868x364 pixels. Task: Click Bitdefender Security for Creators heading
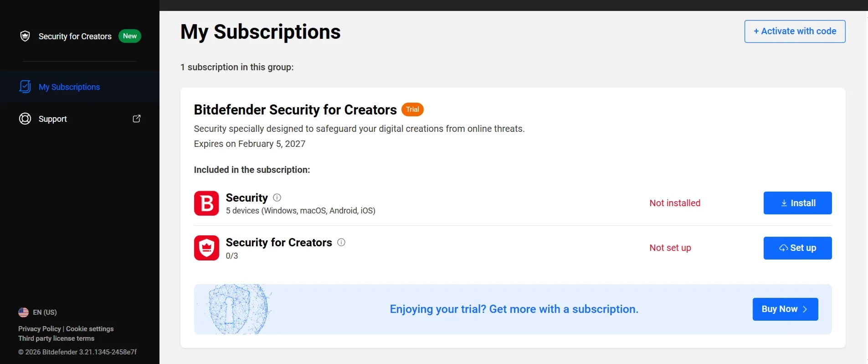295,109
